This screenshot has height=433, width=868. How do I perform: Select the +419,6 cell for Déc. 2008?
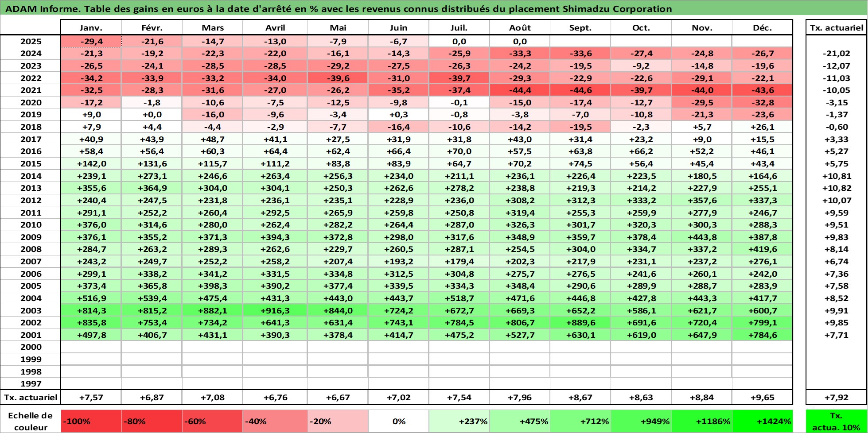(x=762, y=249)
